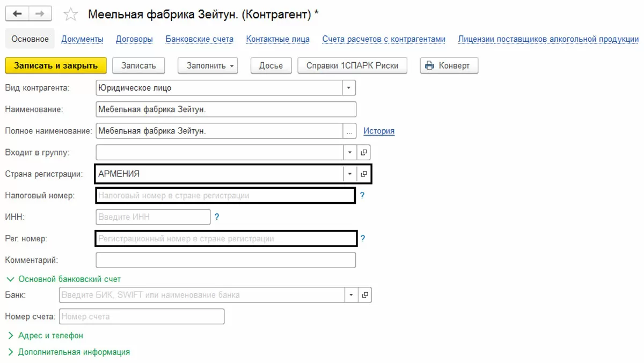644x363 pixels.
Task: Open the История link
Action: (x=379, y=131)
